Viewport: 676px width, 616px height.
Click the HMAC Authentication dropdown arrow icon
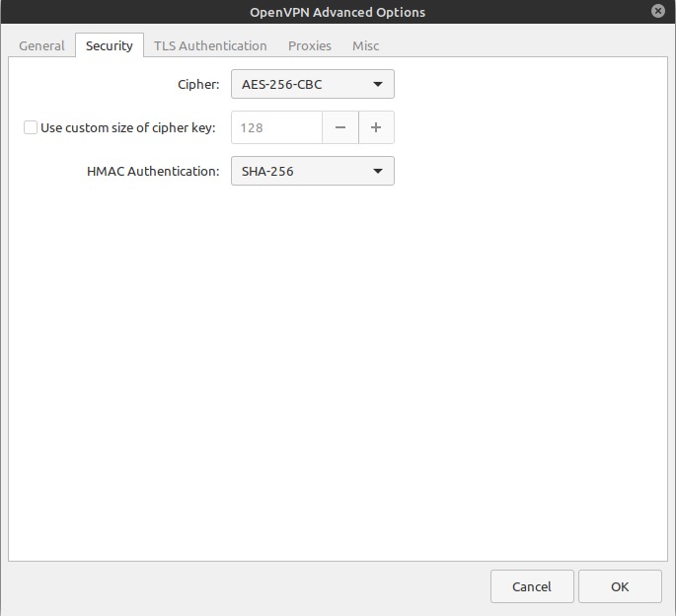tap(378, 172)
